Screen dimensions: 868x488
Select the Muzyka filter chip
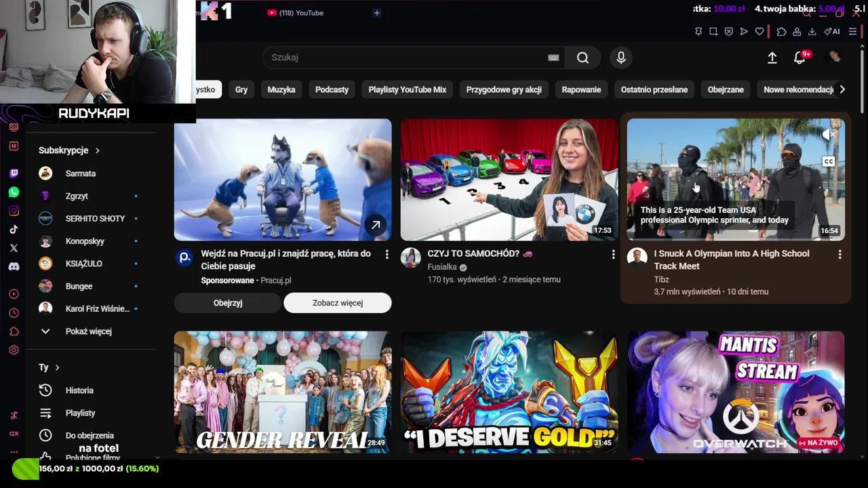[281, 89]
